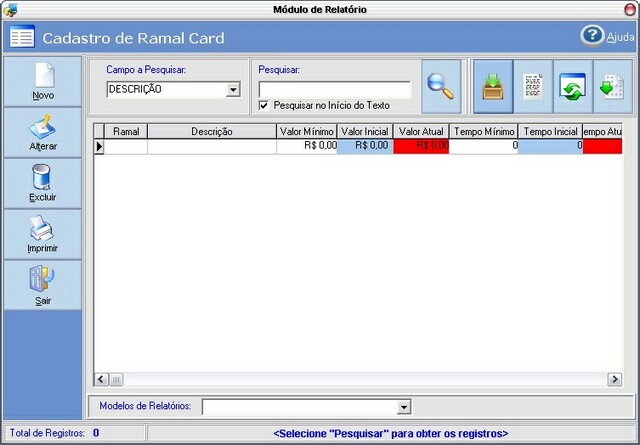
Task: Click the Tempo Mínimo 0 cell
Action: click(x=484, y=146)
